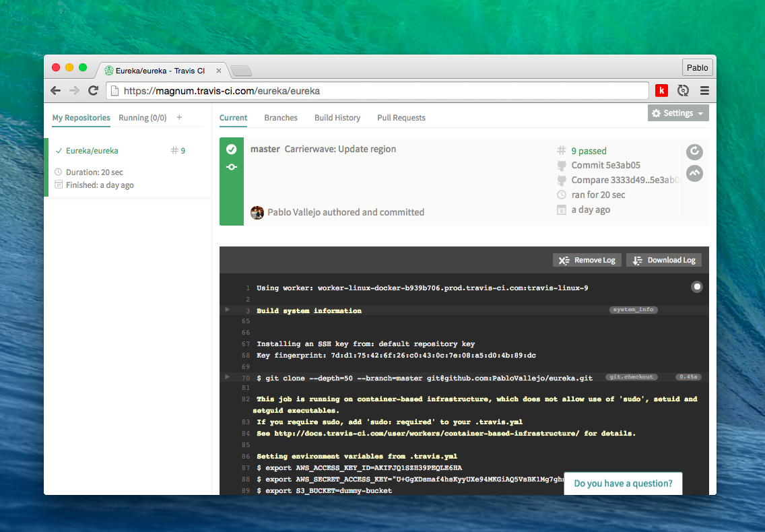Image resolution: width=765 pixels, height=532 pixels.
Task: Click log line 1 Using worker text
Action: coord(422,288)
